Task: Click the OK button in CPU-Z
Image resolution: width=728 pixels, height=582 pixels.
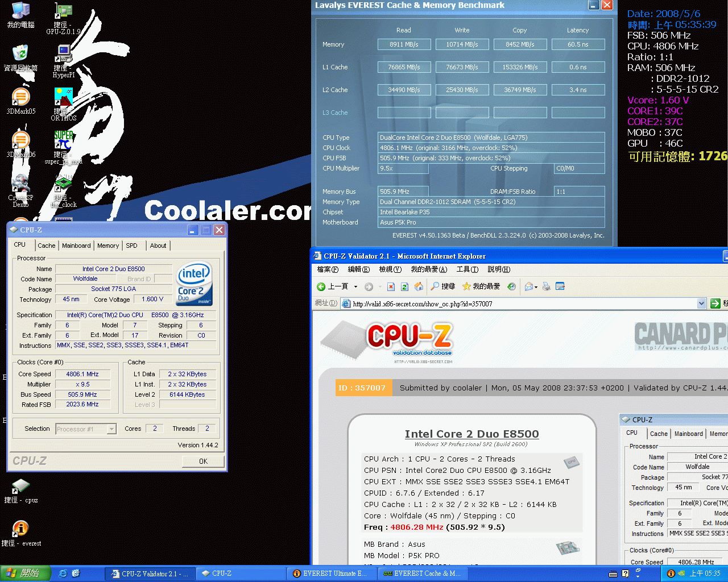Action: point(203,462)
